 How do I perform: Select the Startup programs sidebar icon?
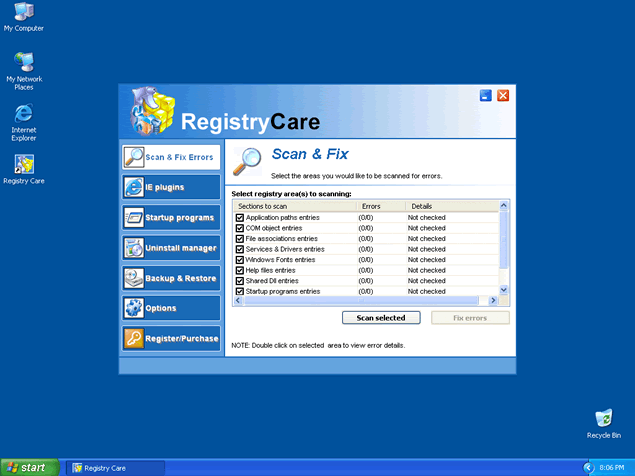tap(134, 217)
